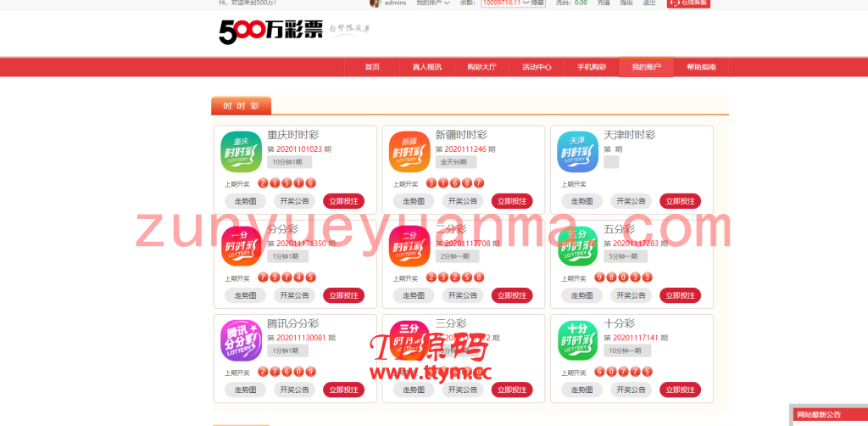Open 开奖公告 for 分分彩
The width and height of the screenshot is (868, 426).
294,295
